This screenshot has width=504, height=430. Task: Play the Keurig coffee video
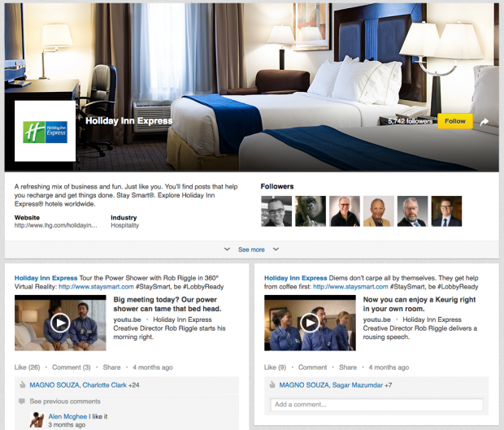pyautogui.click(x=310, y=323)
